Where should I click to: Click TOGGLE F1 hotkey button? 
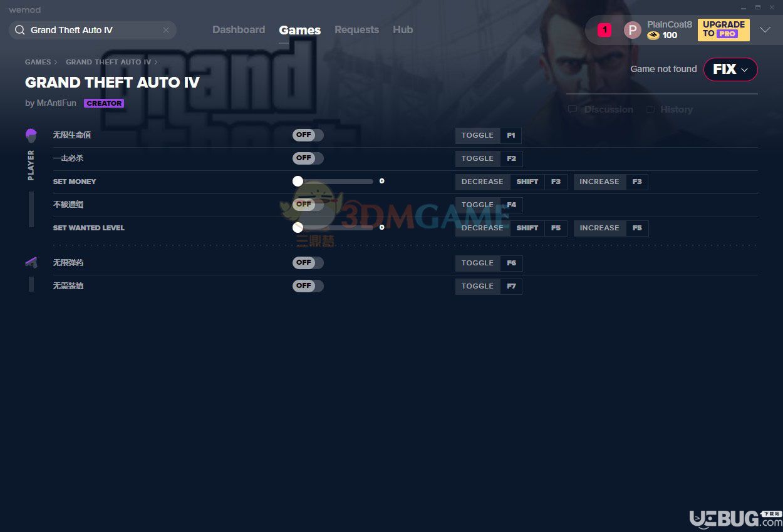pos(489,135)
